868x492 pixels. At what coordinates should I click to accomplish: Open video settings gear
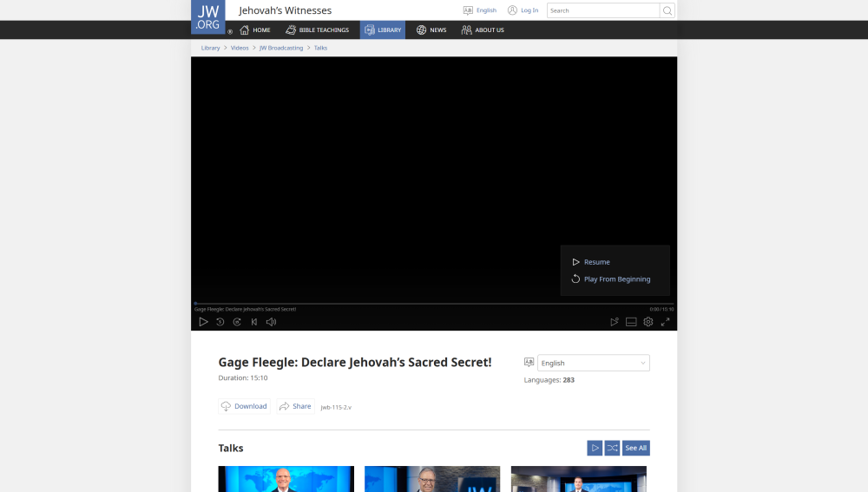648,322
